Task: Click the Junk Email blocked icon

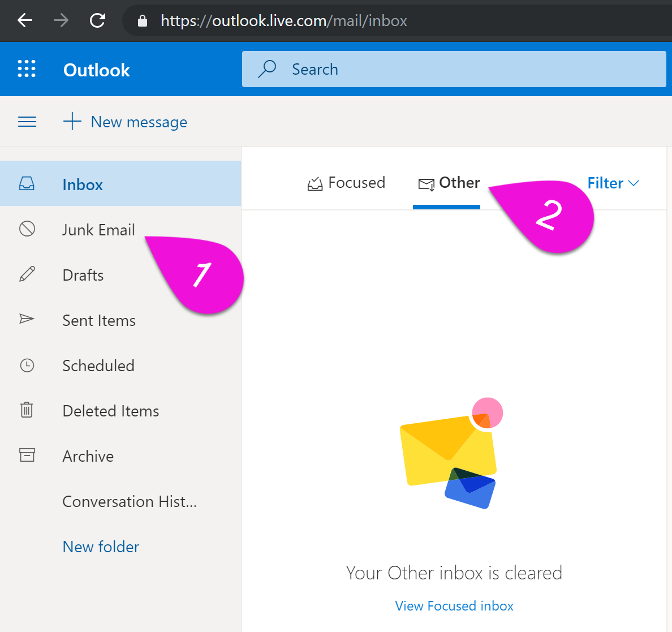Action: 27,229
